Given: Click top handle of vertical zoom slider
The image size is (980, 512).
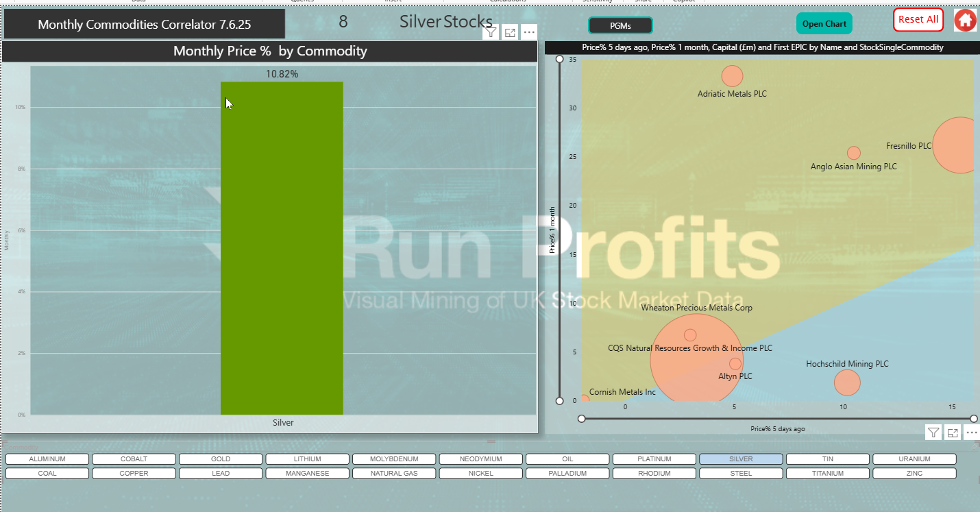Looking at the screenshot, I should pos(560,60).
